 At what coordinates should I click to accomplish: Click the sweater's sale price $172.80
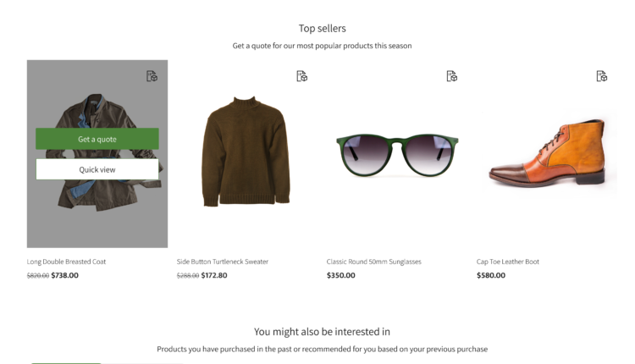pos(215,275)
